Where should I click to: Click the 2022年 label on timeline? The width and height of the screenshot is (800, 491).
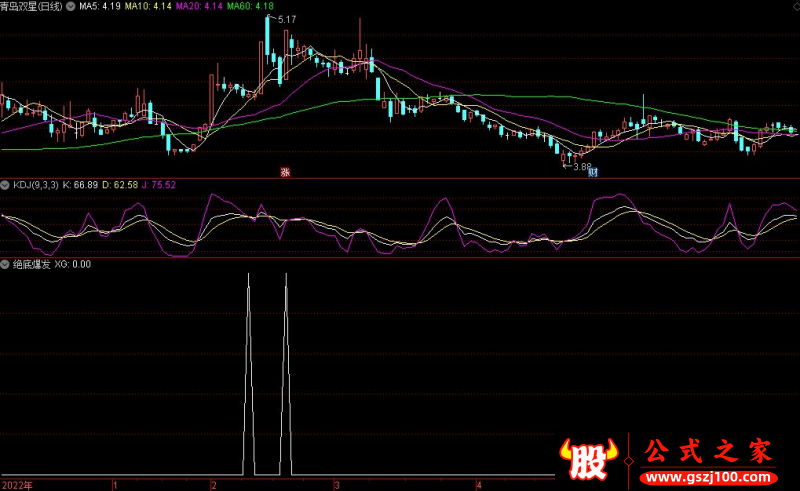coord(17,484)
